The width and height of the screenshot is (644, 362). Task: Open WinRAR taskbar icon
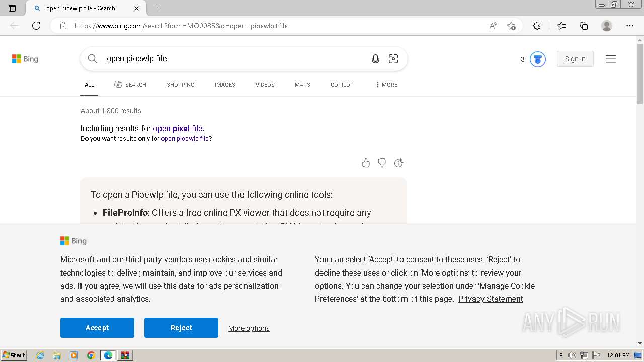pos(125,355)
